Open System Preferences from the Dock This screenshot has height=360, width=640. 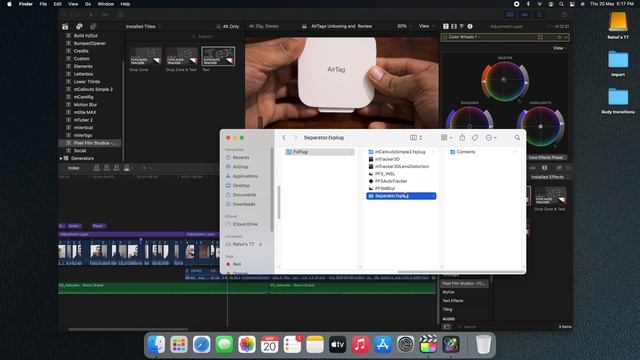pos(405,344)
